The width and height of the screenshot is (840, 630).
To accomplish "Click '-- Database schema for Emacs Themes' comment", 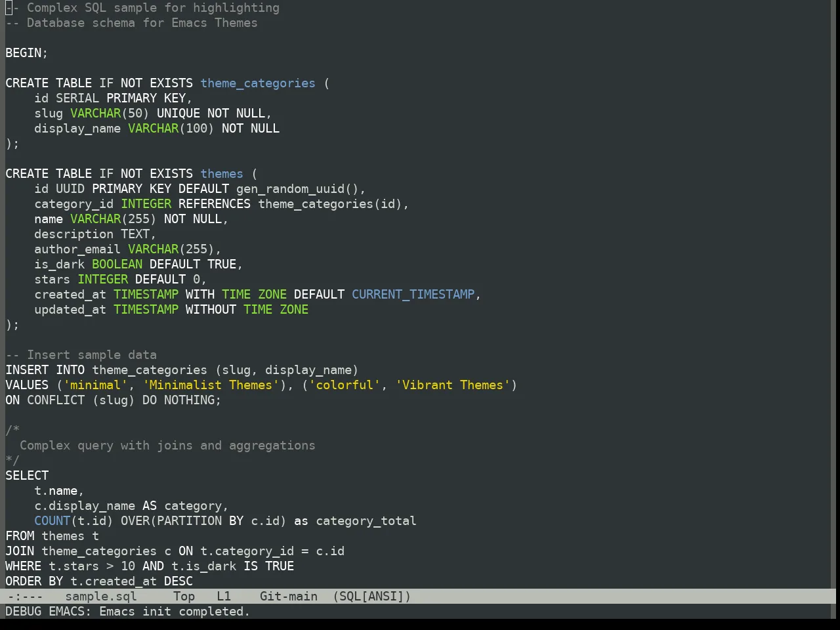I will pos(132,23).
